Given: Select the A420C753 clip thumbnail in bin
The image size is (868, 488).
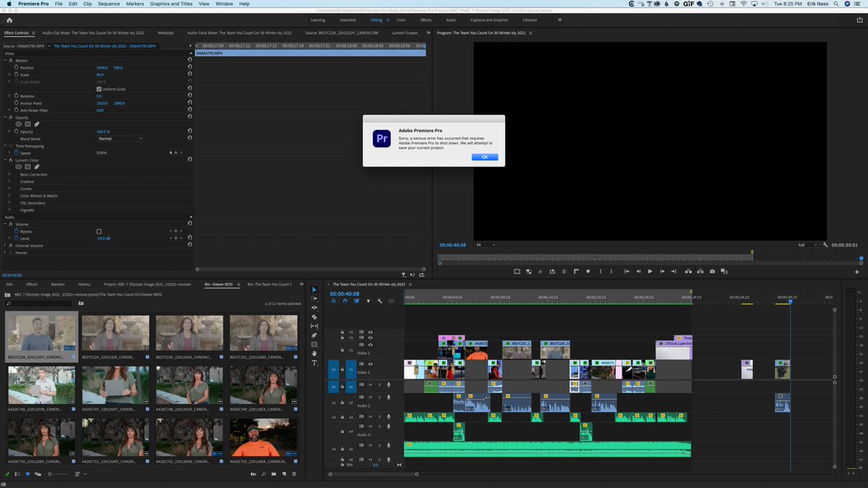Looking at the screenshot, I should [263, 437].
